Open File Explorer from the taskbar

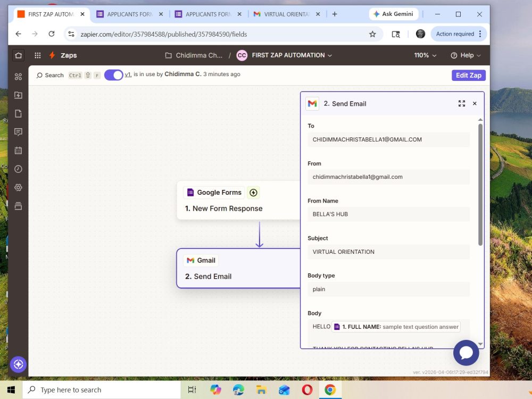(261, 390)
